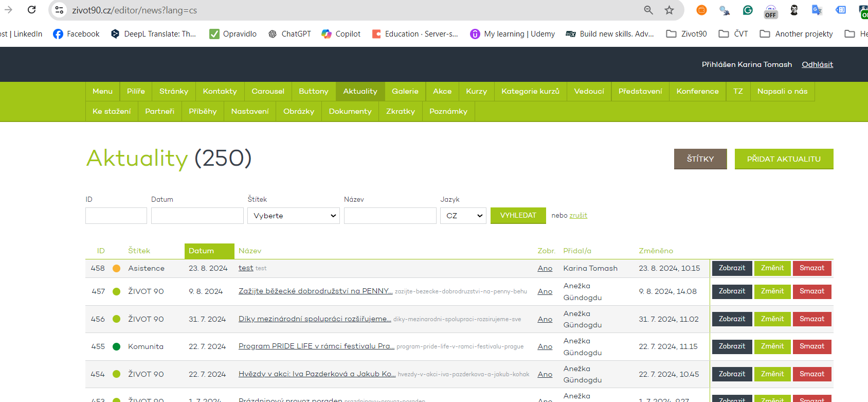Screen dimensions: 868x402
Task: Focus the Název search input field
Action: pos(390,216)
